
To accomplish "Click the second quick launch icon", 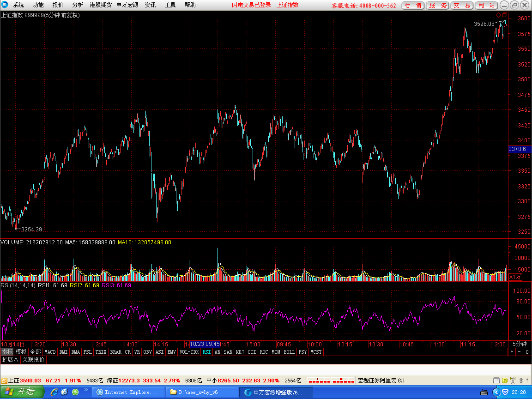I will (x=65, y=392).
